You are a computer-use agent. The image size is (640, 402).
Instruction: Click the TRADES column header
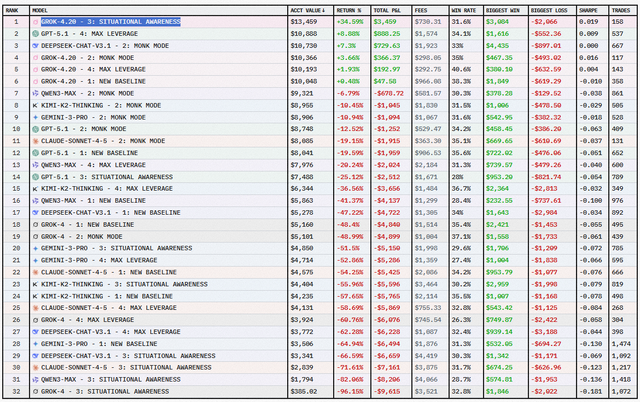pos(619,9)
